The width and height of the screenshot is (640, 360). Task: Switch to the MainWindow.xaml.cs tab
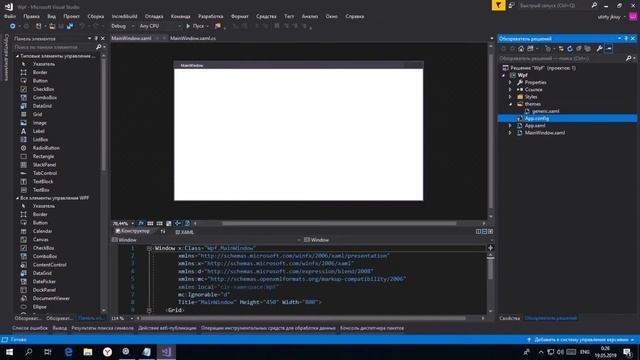[193, 38]
